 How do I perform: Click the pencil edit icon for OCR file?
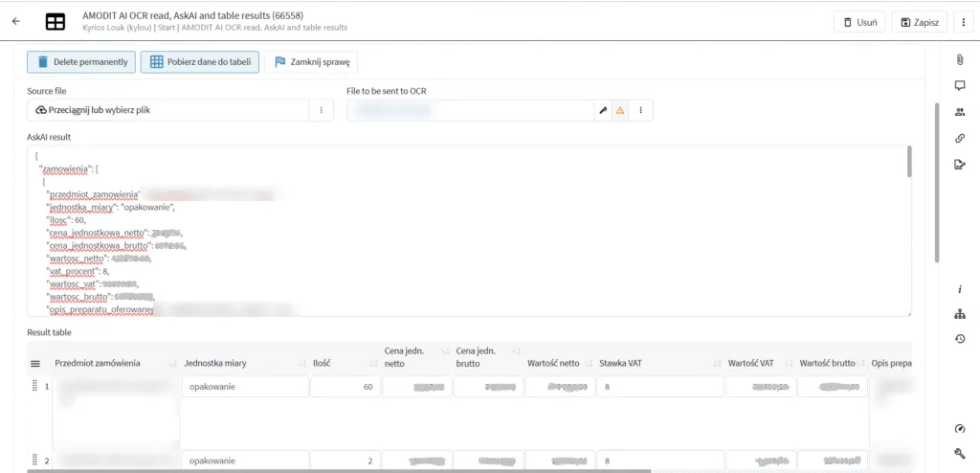tap(603, 110)
